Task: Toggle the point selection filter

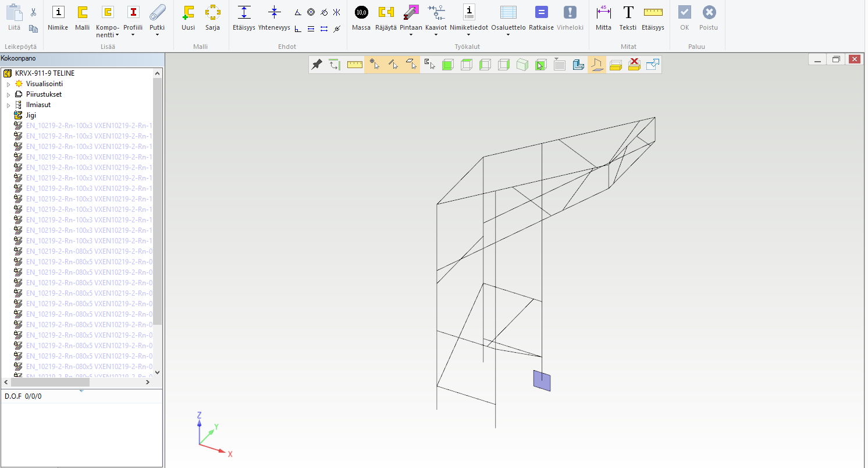Action: click(x=374, y=65)
